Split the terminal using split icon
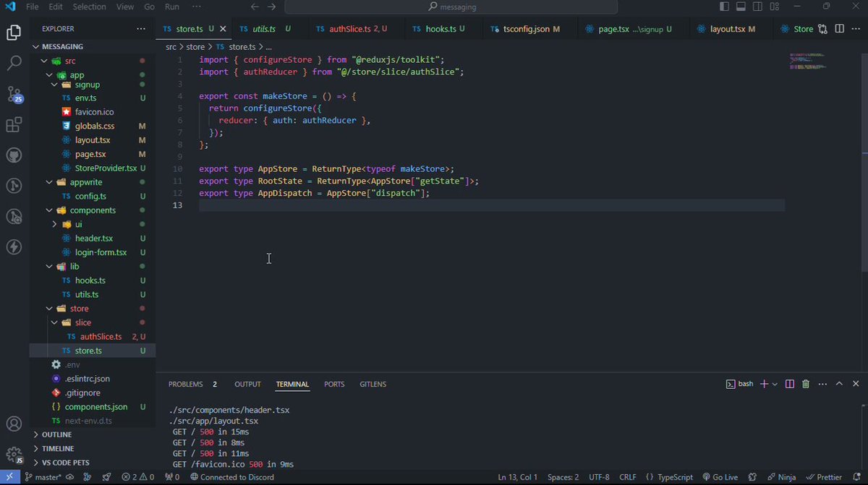 pyautogui.click(x=790, y=385)
